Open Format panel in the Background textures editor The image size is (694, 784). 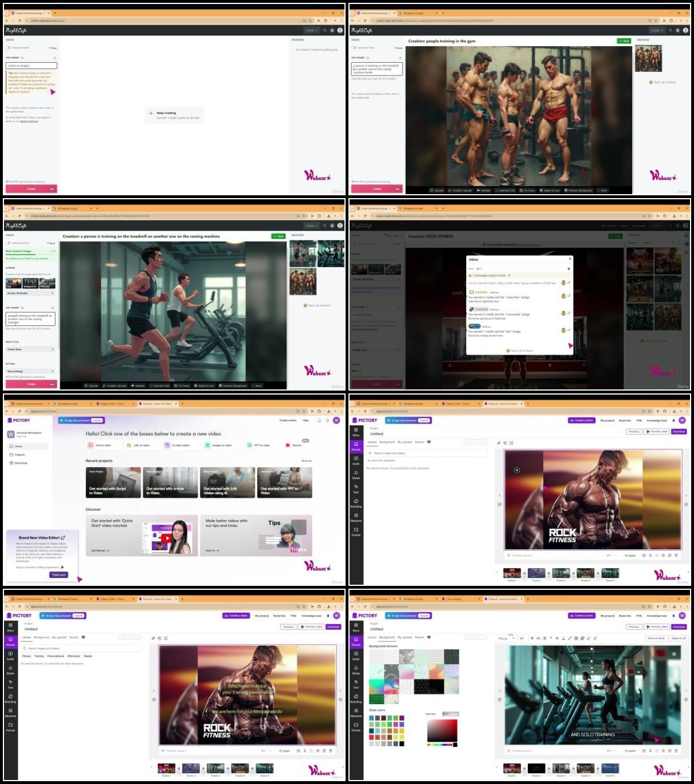pos(356,727)
